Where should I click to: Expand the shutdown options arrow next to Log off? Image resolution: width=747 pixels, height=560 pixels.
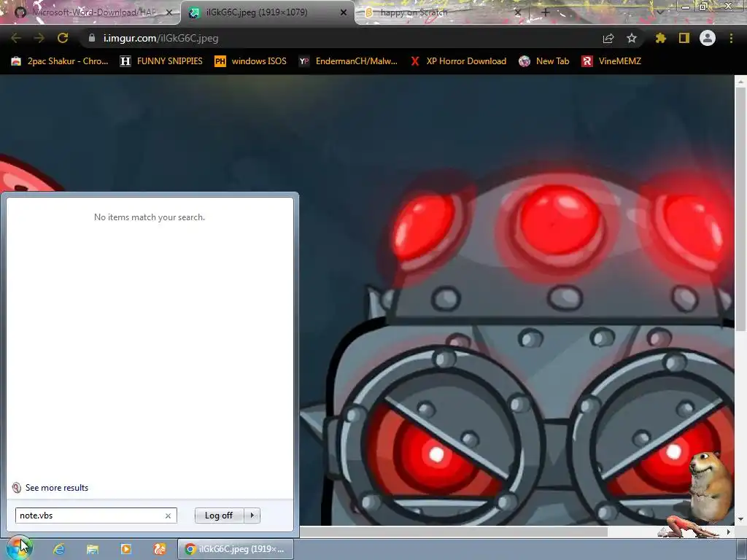252,516
